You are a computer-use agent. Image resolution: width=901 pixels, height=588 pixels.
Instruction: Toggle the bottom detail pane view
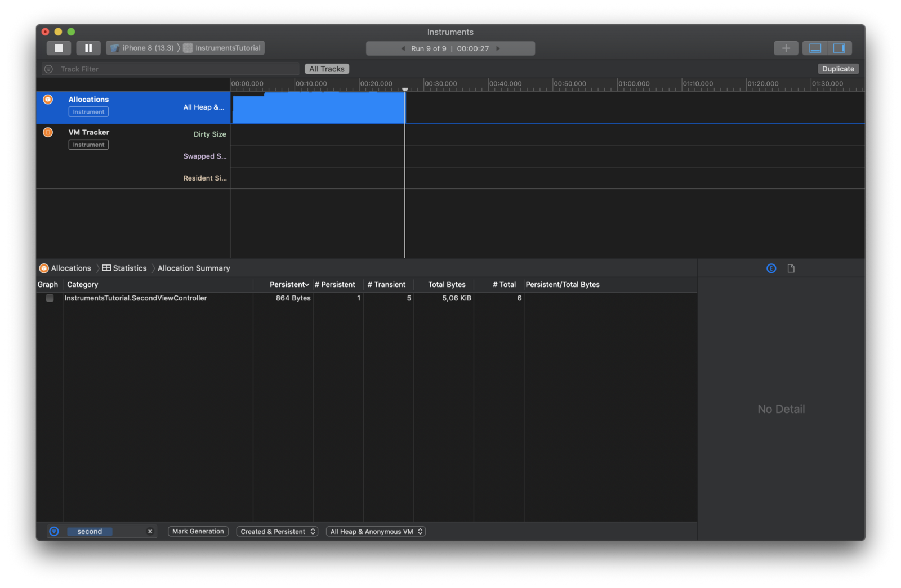click(x=815, y=48)
